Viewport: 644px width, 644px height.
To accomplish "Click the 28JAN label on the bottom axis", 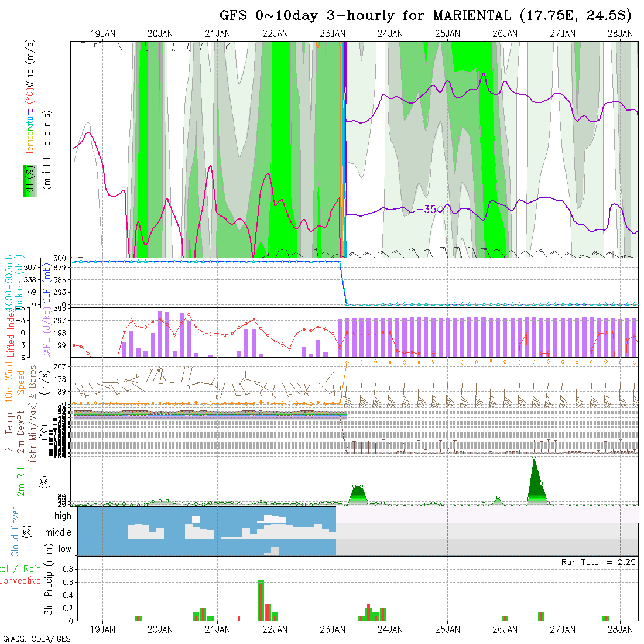I will point(620,629).
